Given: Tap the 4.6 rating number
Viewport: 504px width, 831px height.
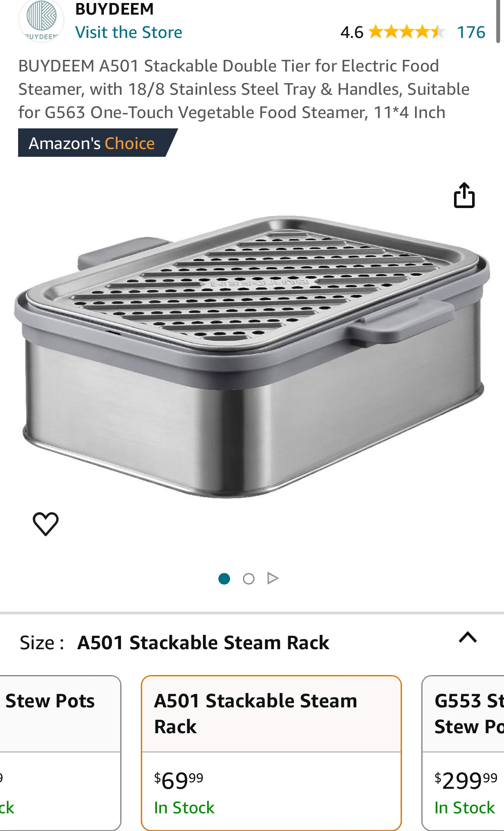Looking at the screenshot, I should pyautogui.click(x=352, y=32).
